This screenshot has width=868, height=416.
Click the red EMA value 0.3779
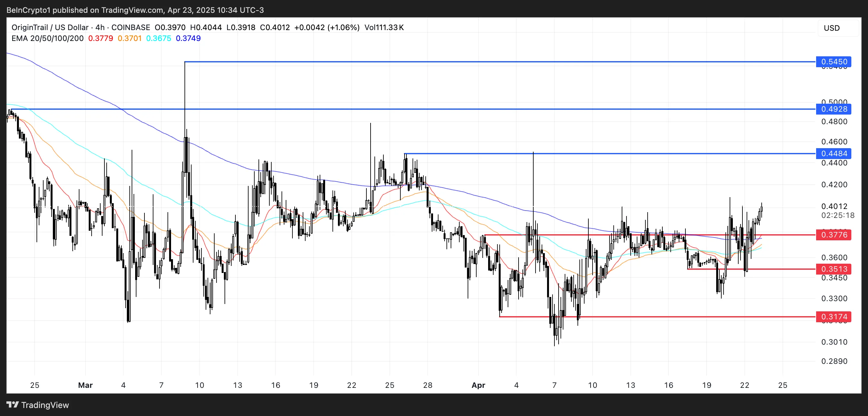pos(101,38)
